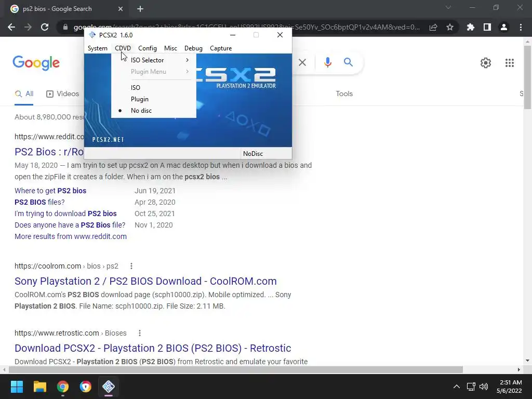Viewport: 532px width, 399px height.
Task: Click the scroll down arrow
Action: [x=527, y=361]
